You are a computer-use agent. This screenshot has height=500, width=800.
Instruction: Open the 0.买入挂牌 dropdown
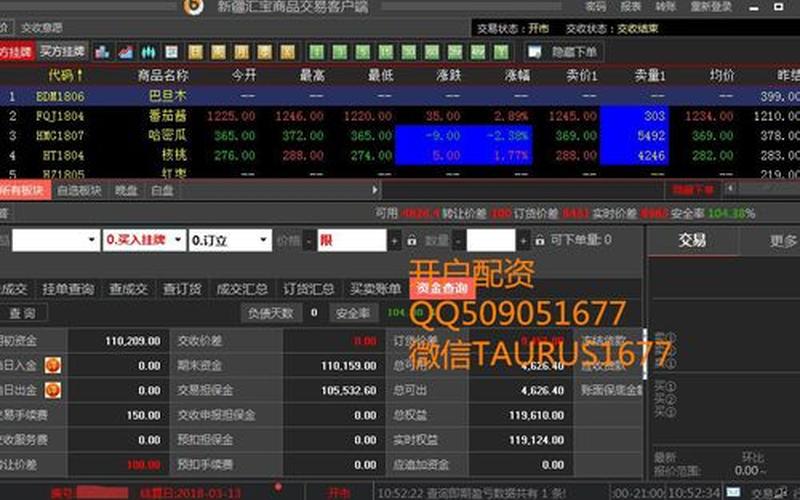pyautogui.click(x=144, y=240)
